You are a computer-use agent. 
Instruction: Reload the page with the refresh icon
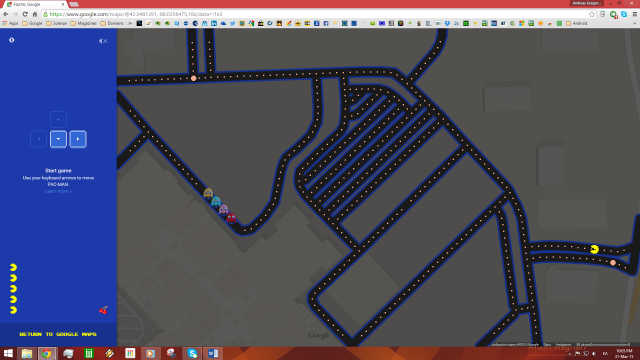25,14
